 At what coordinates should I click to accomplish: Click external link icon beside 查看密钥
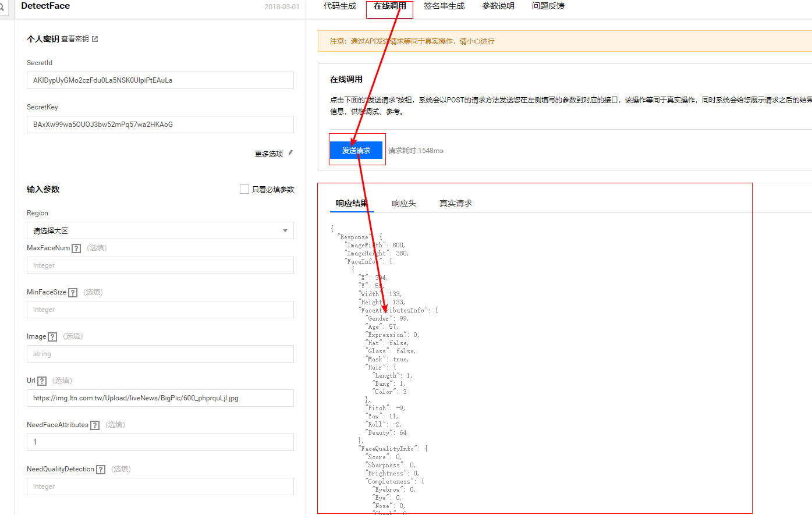(x=95, y=39)
